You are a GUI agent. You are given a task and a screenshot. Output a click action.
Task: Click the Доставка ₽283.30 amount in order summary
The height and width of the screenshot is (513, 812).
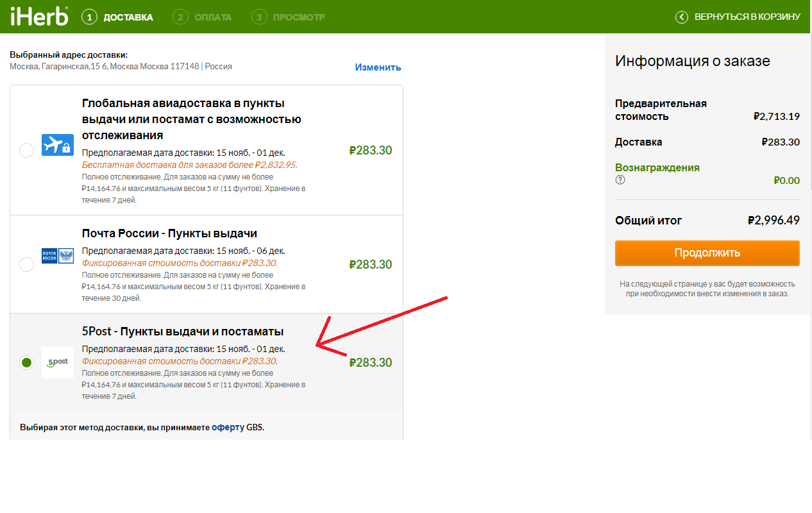781,142
